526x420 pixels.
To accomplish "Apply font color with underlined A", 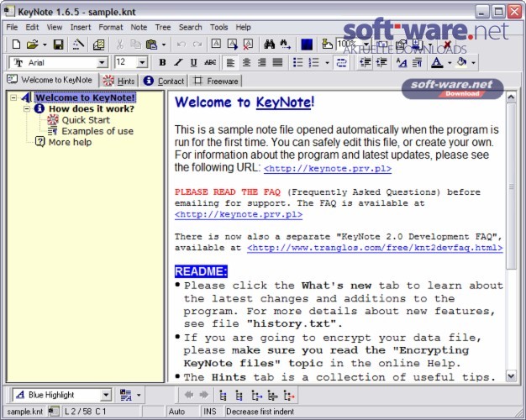I will (x=437, y=63).
